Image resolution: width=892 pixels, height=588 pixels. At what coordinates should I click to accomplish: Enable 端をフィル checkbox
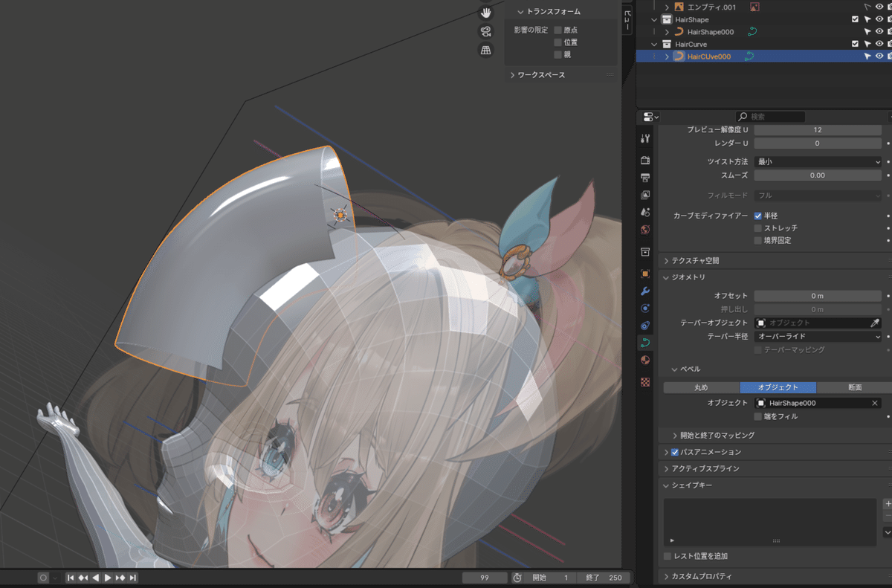point(758,416)
